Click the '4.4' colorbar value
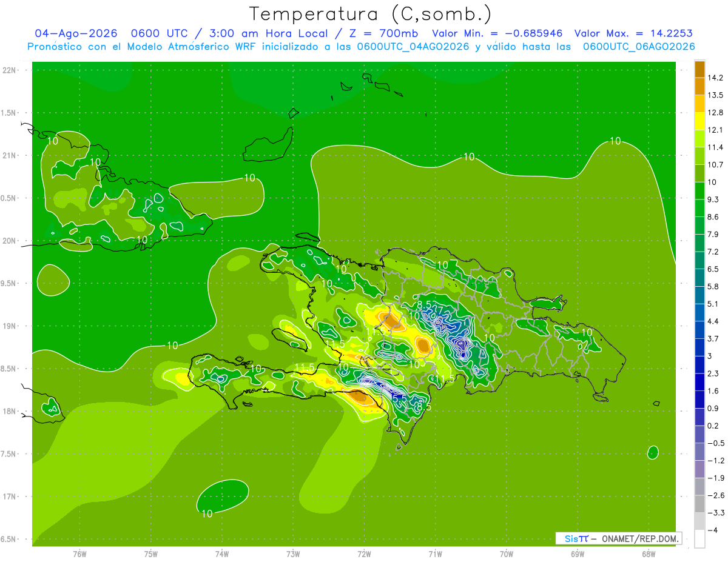 [x=713, y=321]
